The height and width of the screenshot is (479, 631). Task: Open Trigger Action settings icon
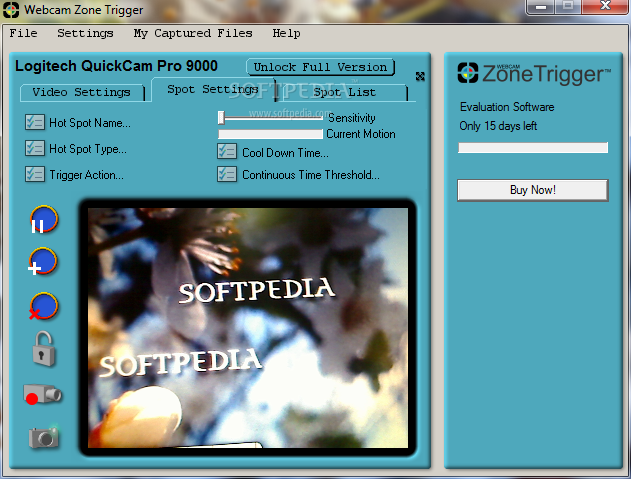pyautogui.click(x=35, y=174)
